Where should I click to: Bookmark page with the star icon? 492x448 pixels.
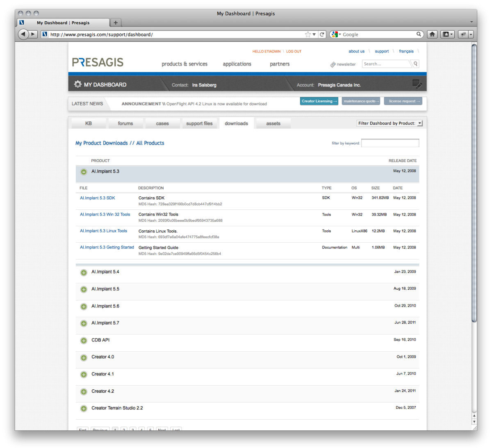(x=308, y=34)
